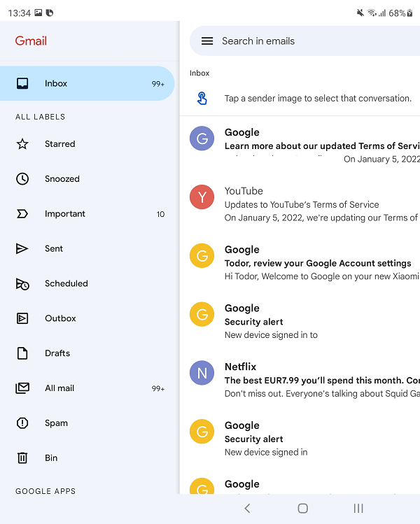The height and width of the screenshot is (524, 420).
Task: Click the GOOGLE APPS section header
Action: coord(45,491)
